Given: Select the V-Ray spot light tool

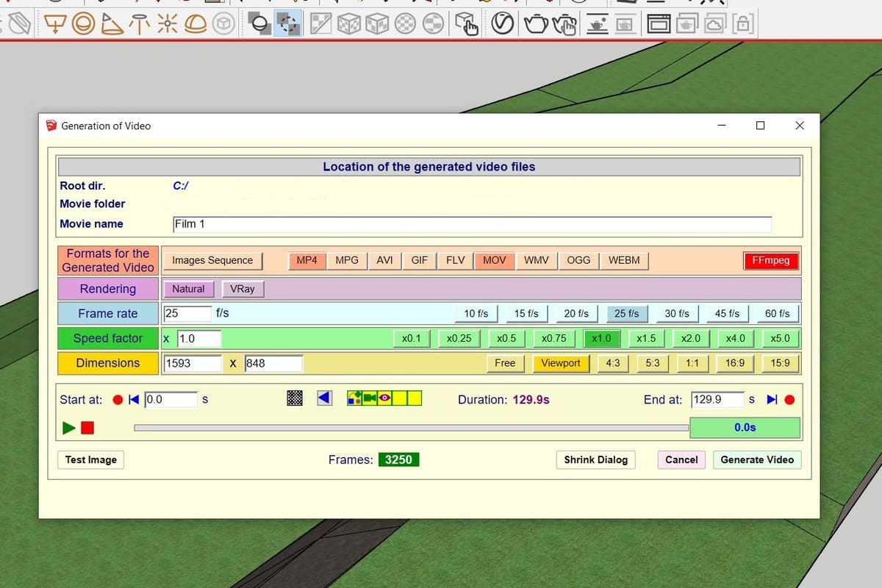Looking at the screenshot, I should pos(112,25).
